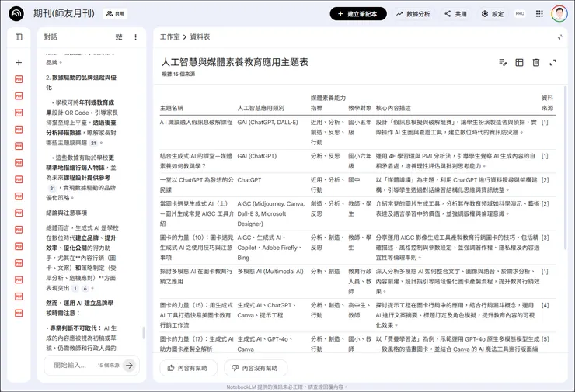
Task: Open chat settings tune icon beside 對話
Action: click(119, 37)
